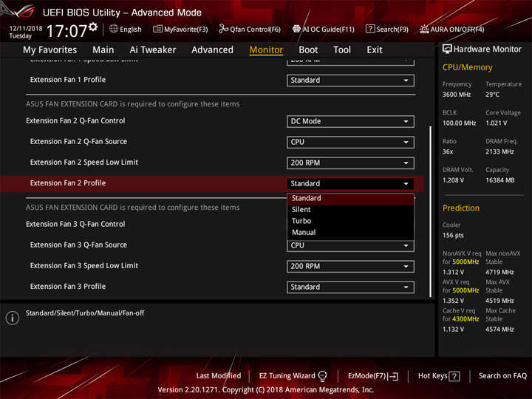Click the 4719 MHz Max nonAVX value
The width and height of the screenshot is (532, 399).
coord(499,272)
